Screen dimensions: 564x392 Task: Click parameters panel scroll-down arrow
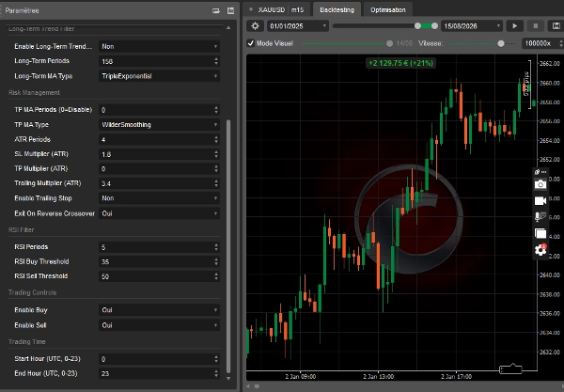pos(228,378)
